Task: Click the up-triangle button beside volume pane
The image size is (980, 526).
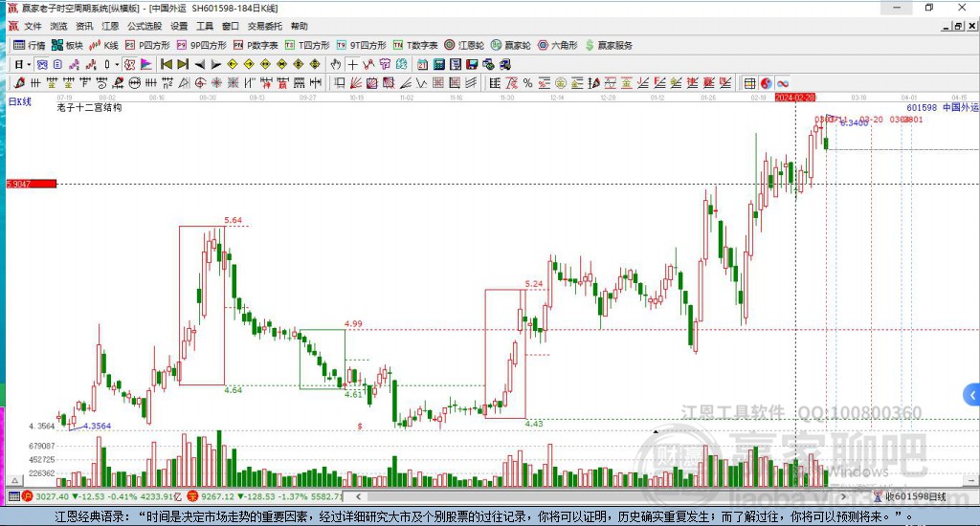Action: pyautogui.click(x=15, y=480)
